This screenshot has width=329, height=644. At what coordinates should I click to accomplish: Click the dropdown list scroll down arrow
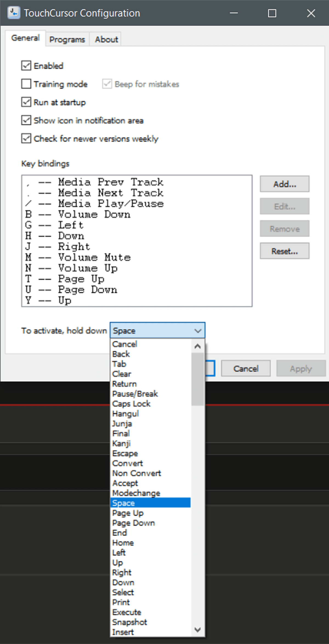pyautogui.click(x=198, y=629)
